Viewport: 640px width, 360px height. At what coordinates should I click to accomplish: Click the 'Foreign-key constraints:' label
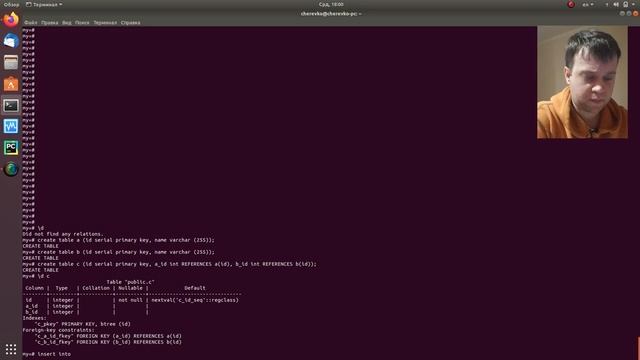click(58, 330)
